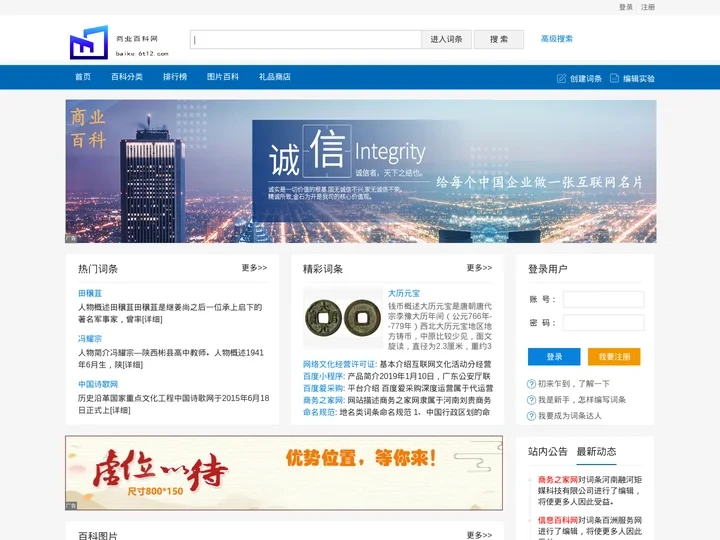Open red 信息百科网 link in 最新动态
The image size is (720, 540).
[x=558, y=520]
